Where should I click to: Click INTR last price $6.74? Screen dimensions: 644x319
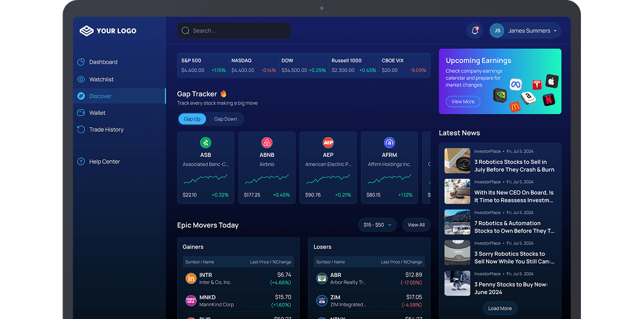284,275
